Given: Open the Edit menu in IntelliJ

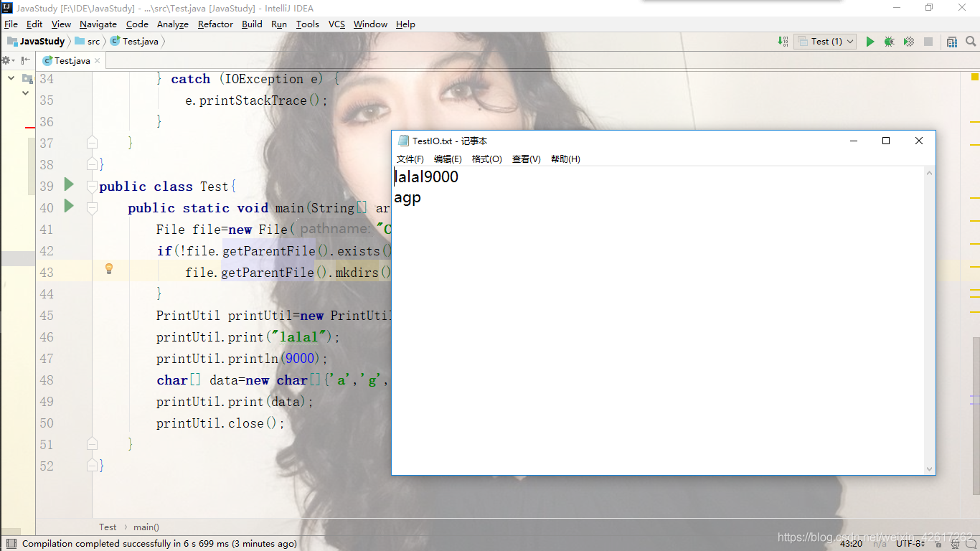Looking at the screenshot, I should pyautogui.click(x=34, y=24).
